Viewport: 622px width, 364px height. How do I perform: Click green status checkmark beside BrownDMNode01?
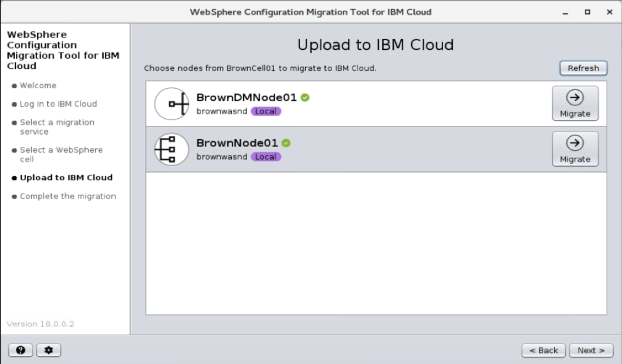point(305,98)
